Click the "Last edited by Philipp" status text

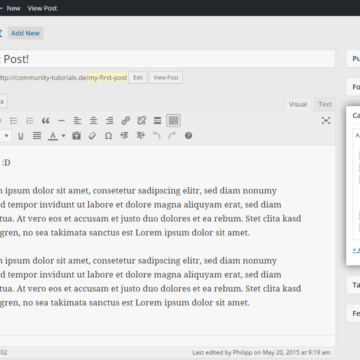[x=261, y=352]
